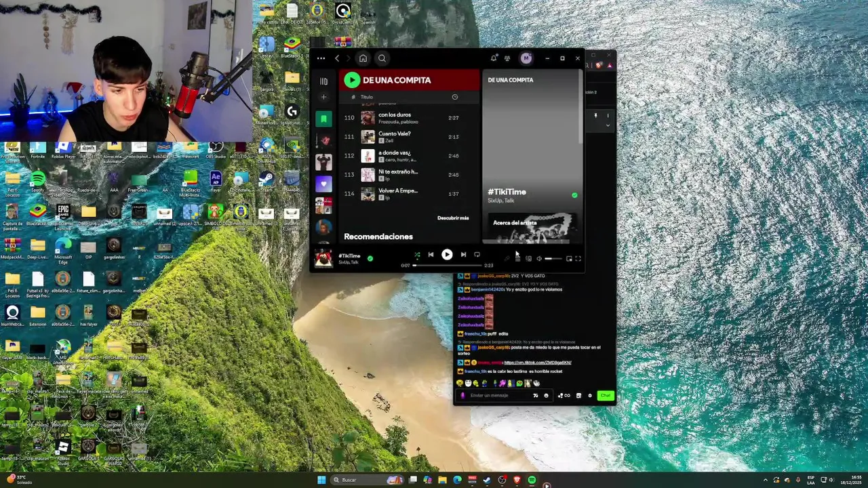Open Spotify Home

(x=363, y=58)
